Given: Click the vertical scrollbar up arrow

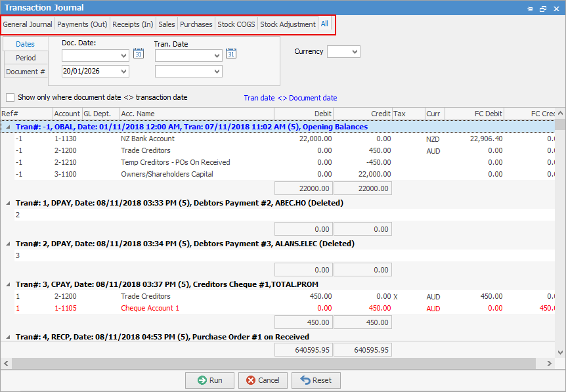Looking at the screenshot, I should point(560,114).
